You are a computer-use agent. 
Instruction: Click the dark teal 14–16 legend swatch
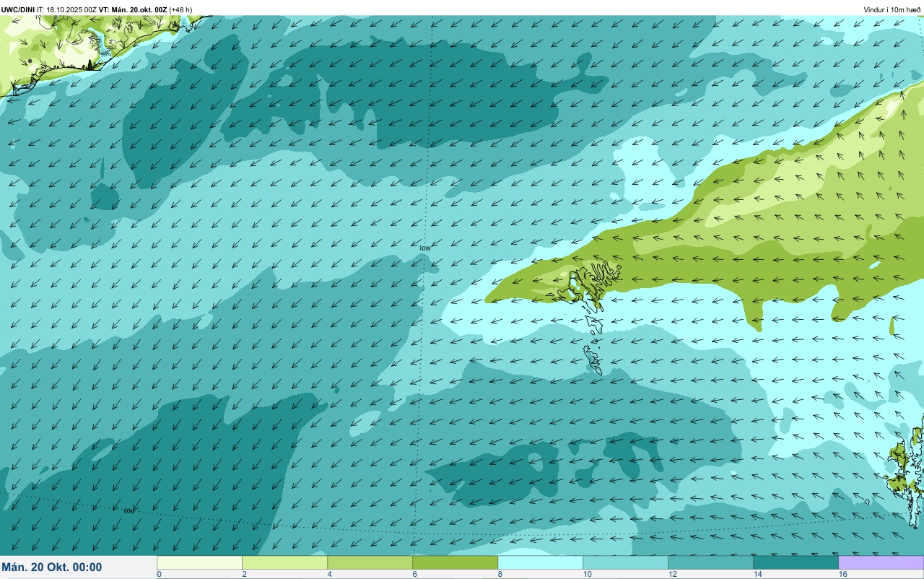pos(796,562)
